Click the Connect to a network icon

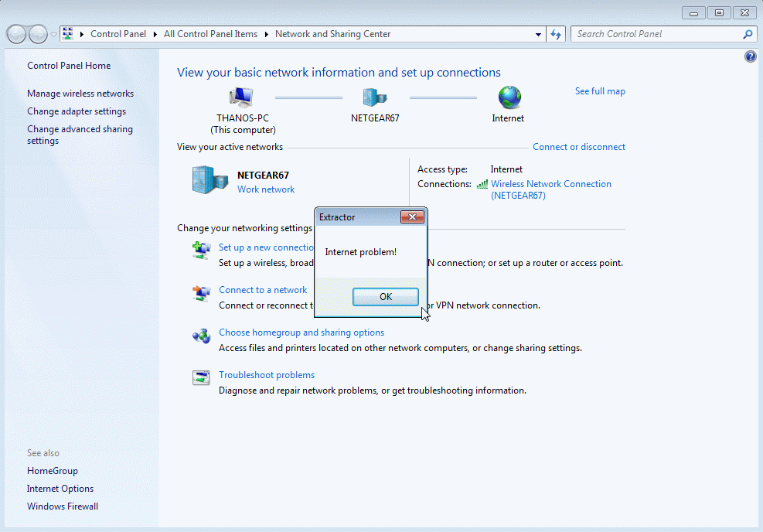click(x=201, y=293)
